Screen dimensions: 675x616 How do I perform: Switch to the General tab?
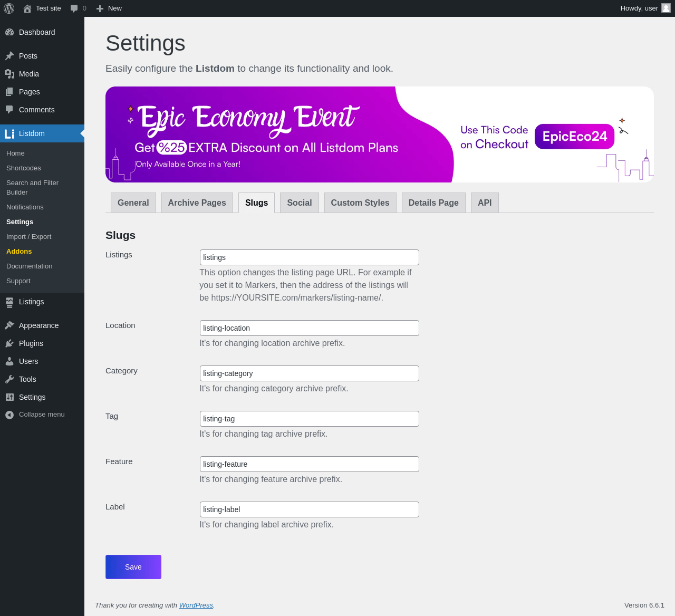(x=133, y=203)
